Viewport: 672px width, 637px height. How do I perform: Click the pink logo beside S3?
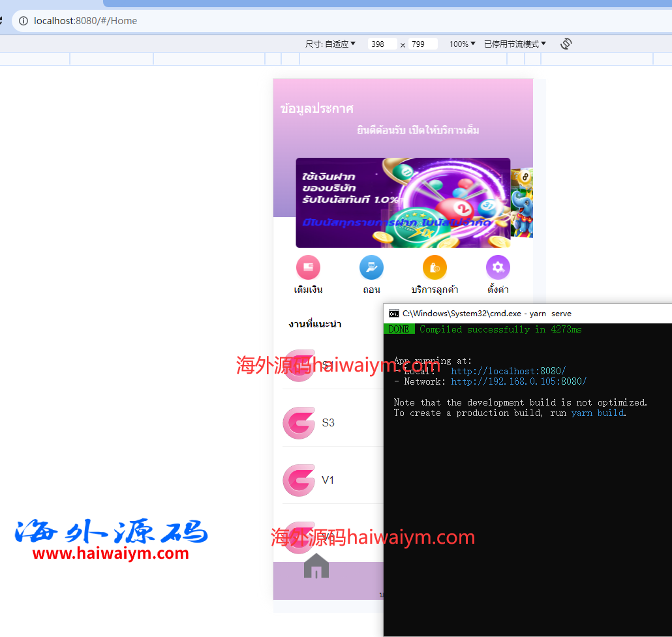click(x=299, y=422)
